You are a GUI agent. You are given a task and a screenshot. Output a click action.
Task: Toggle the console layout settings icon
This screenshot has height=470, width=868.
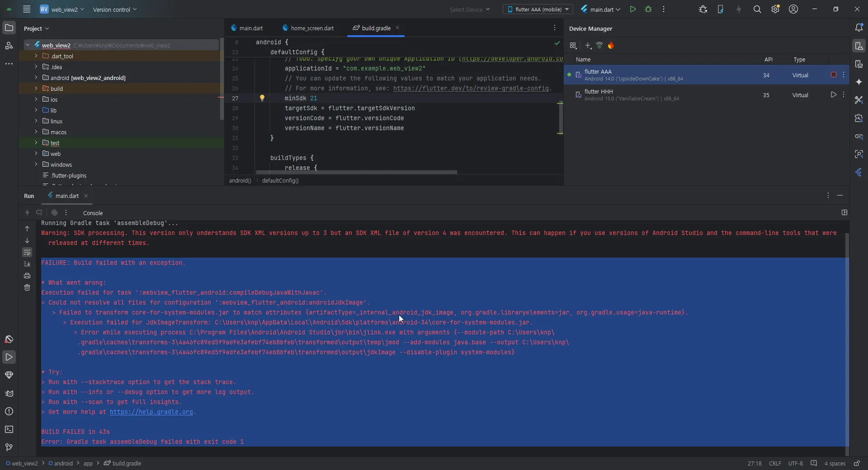click(x=844, y=212)
